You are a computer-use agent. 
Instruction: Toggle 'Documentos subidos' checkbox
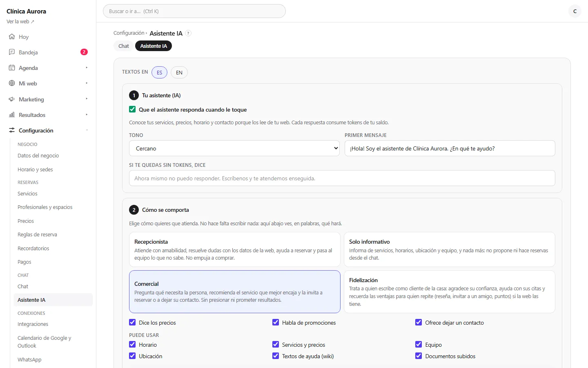pyautogui.click(x=419, y=356)
